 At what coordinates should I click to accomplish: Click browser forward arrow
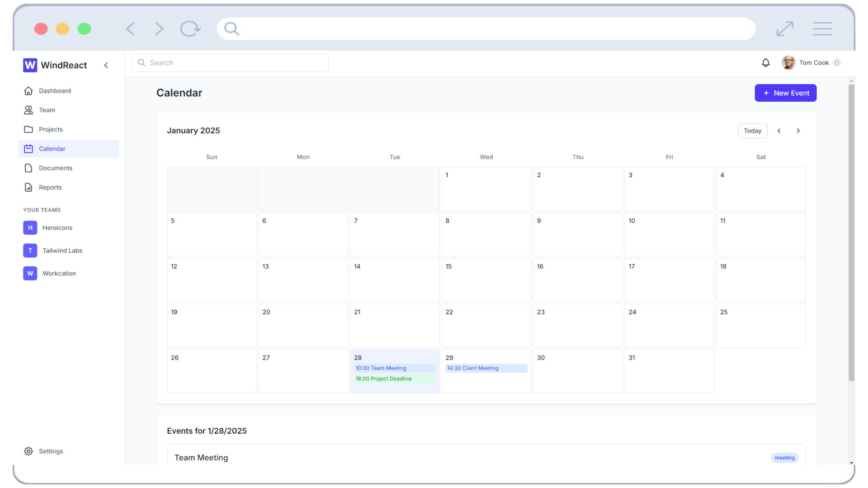point(159,29)
